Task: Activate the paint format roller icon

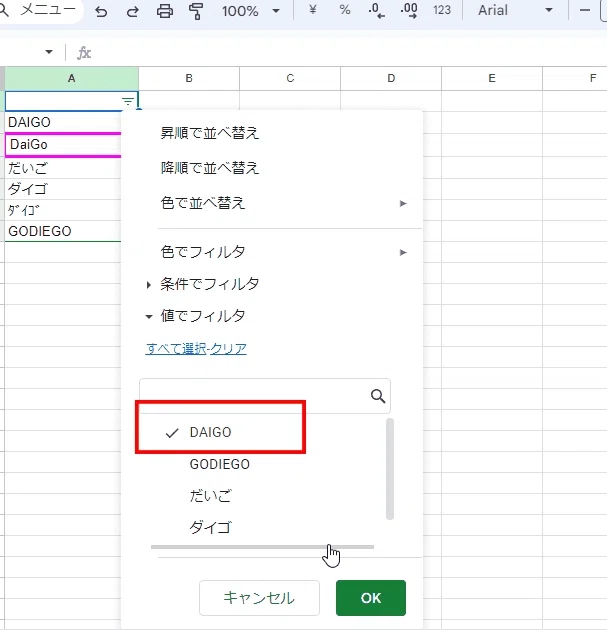Action: [196, 11]
